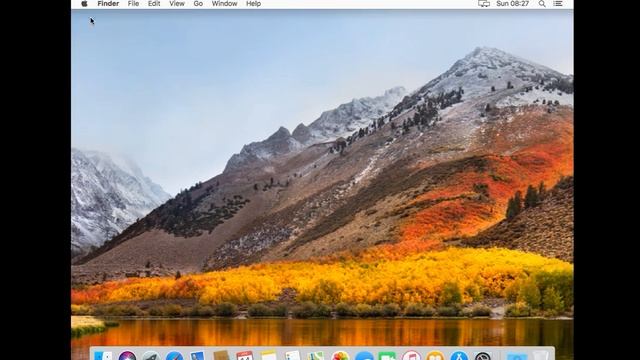Open the Trash in the Dock
This screenshot has height=360, width=640.
point(540,355)
